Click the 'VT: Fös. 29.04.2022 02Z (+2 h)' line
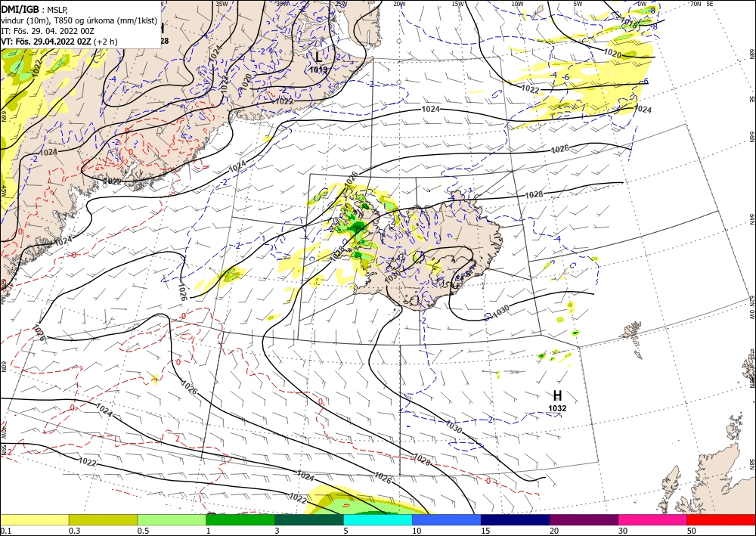This screenshot has width=756, height=536. (x=59, y=42)
